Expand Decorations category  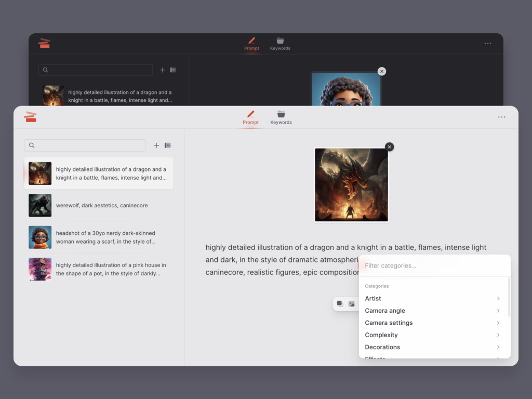pos(432,347)
